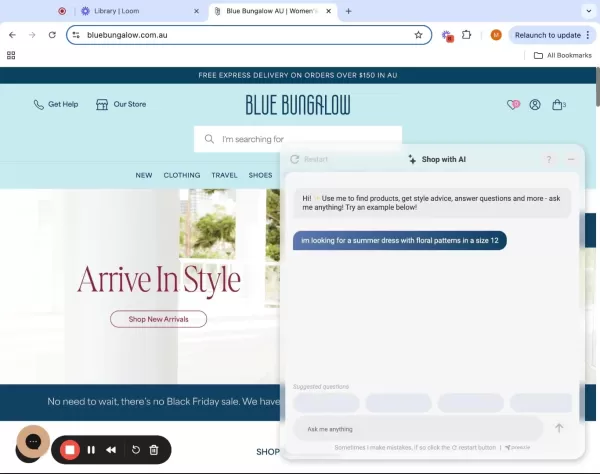
Task: Go back using the browser back arrow
Action: tap(12, 35)
